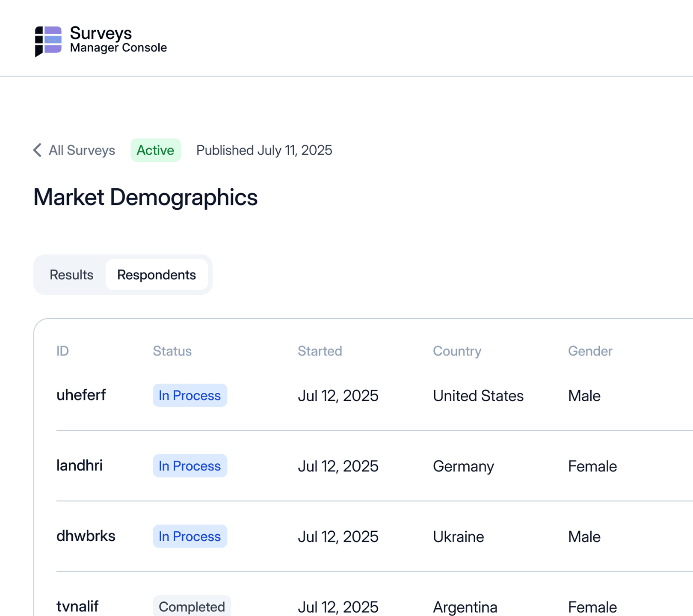Switch to the Results tab
The height and width of the screenshot is (616, 693).
pos(71,275)
